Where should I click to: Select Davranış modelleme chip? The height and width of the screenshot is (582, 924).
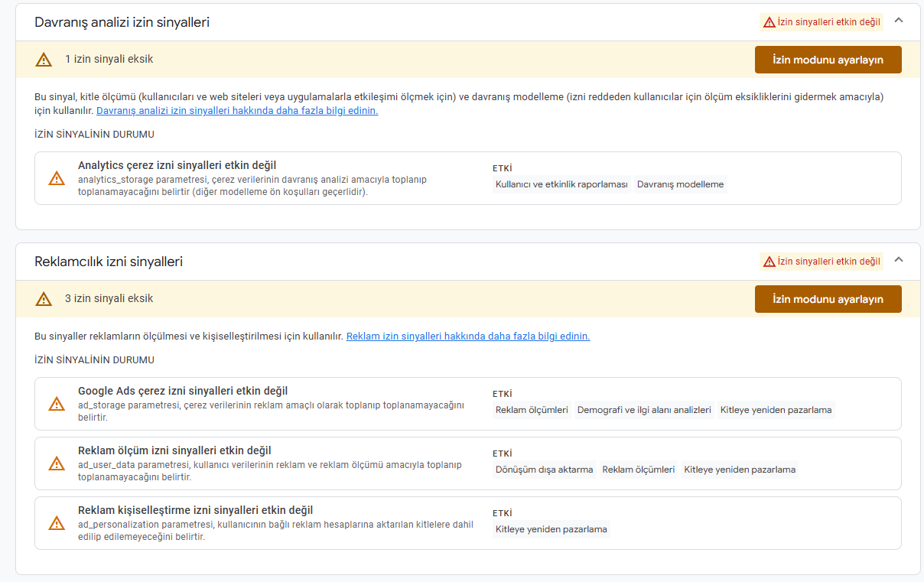point(680,184)
